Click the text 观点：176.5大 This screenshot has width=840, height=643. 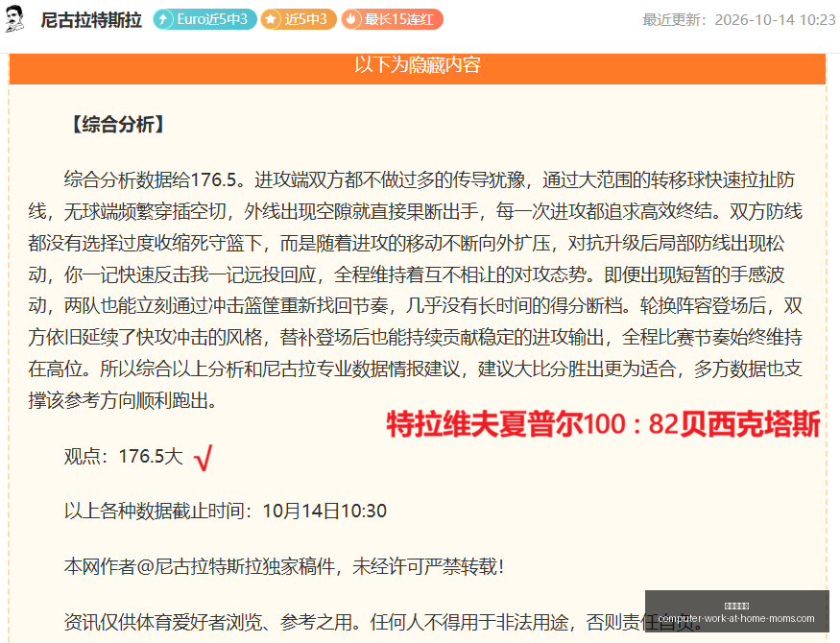(124, 456)
